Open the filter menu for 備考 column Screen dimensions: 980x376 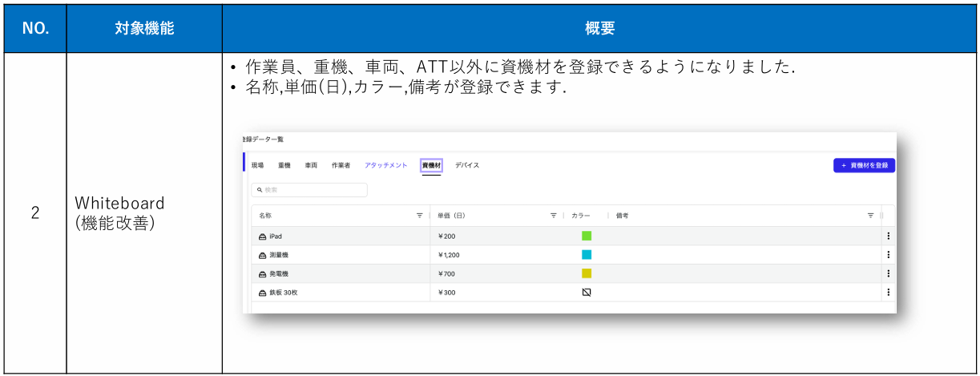[x=870, y=216]
